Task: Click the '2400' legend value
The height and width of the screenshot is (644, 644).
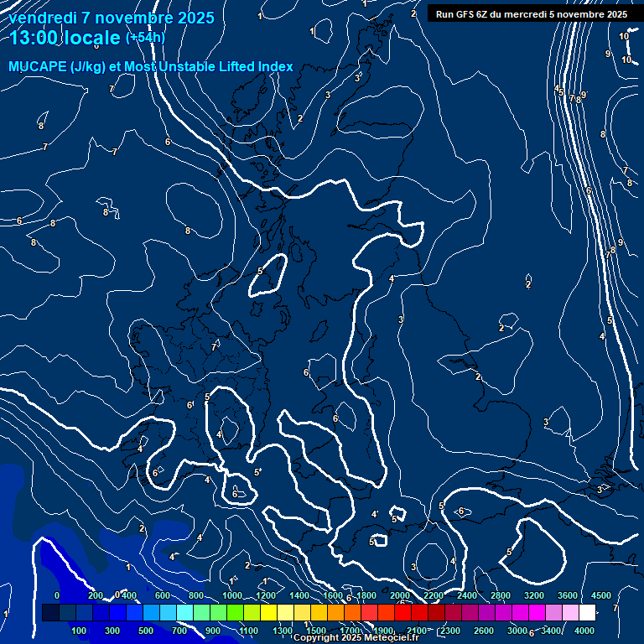Action: 467,595
